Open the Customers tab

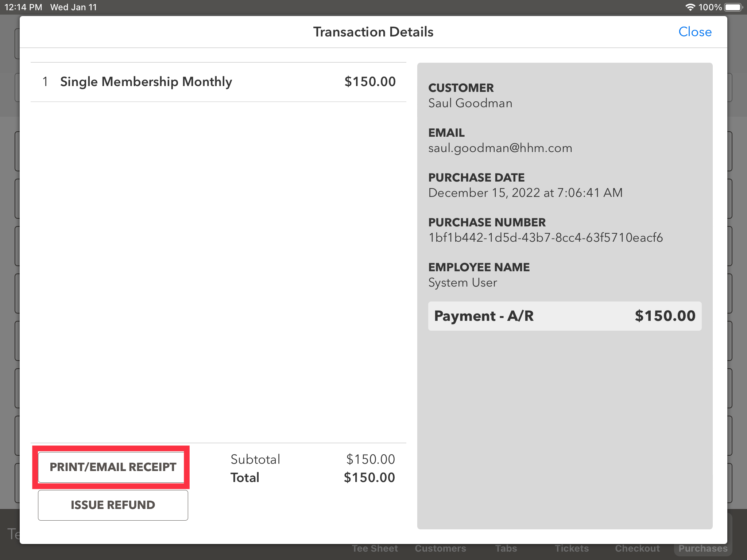pyautogui.click(x=440, y=548)
